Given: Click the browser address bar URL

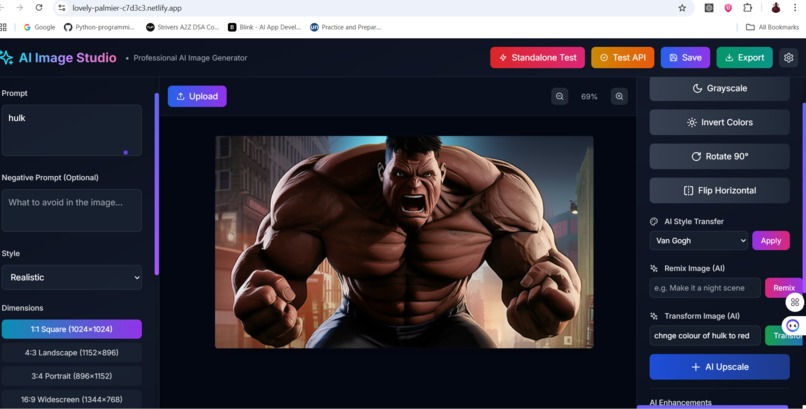Looking at the screenshot, I should pos(126,8).
